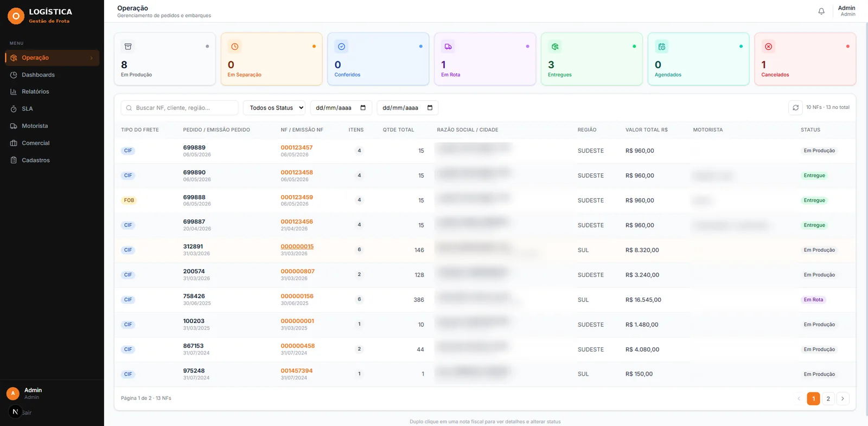The height and width of the screenshot is (426, 868).
Task: Click the Em Rota status badge on order 758426
Action: click(813, 300)
